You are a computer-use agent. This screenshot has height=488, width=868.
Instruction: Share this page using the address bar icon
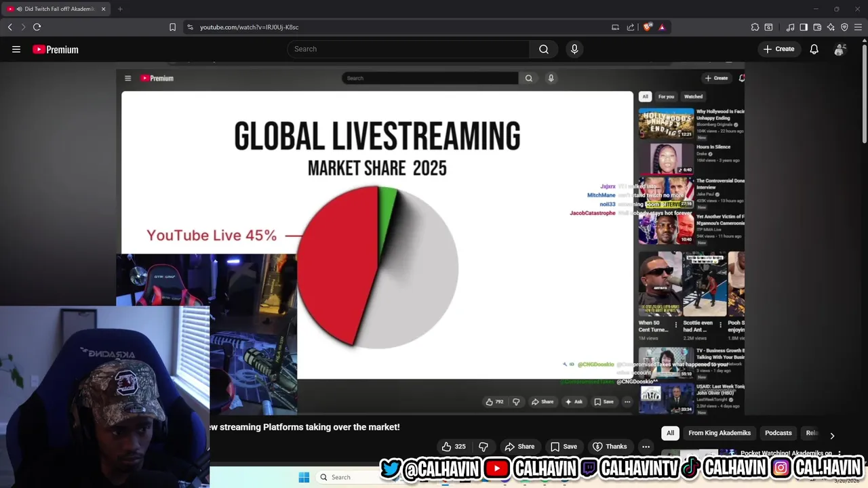point(631,27)
